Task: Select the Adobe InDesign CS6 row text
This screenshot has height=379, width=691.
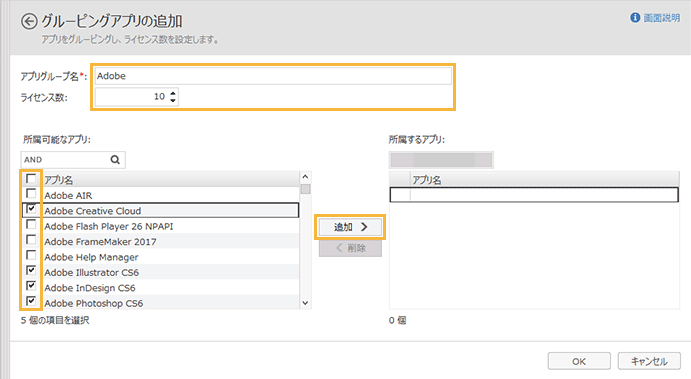Action: (90, 288)
